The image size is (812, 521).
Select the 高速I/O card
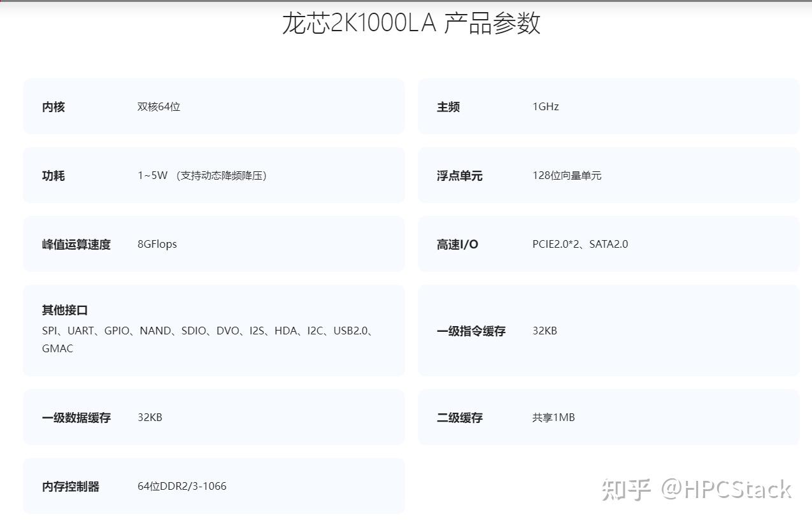[608, 244]
